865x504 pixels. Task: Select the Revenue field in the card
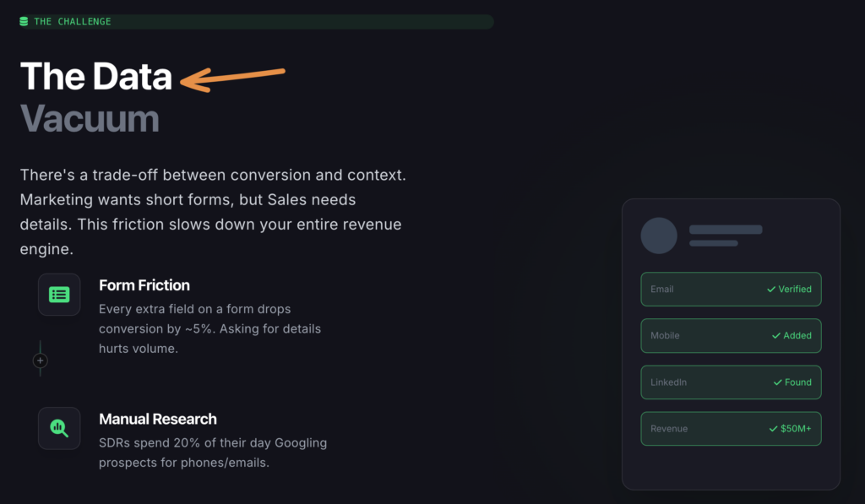click(731, 428)
